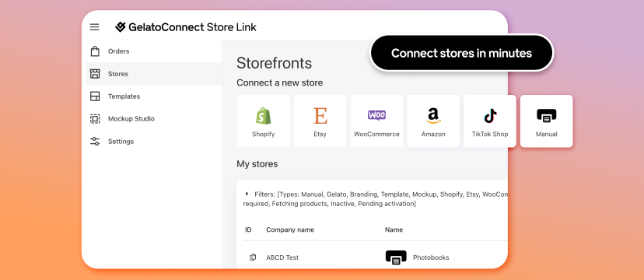Image resolution: width=644 pixels, height=280 pixels.
Task: Open Orders in the sidebar
Action: pos(153,51)
